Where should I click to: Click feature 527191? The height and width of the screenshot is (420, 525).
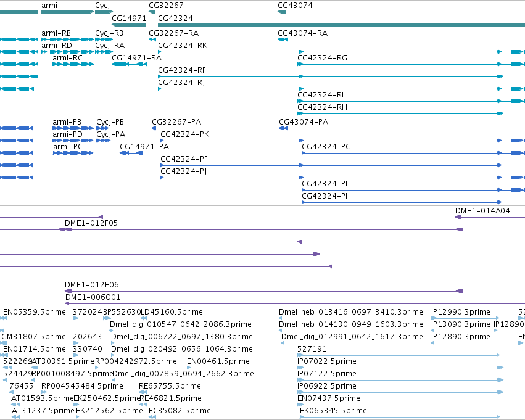click(x=312, y=350)
